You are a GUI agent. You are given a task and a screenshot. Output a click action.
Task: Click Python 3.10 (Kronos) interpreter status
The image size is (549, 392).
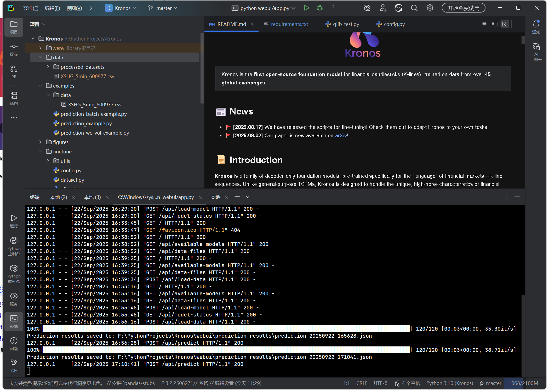click(450, 383)
